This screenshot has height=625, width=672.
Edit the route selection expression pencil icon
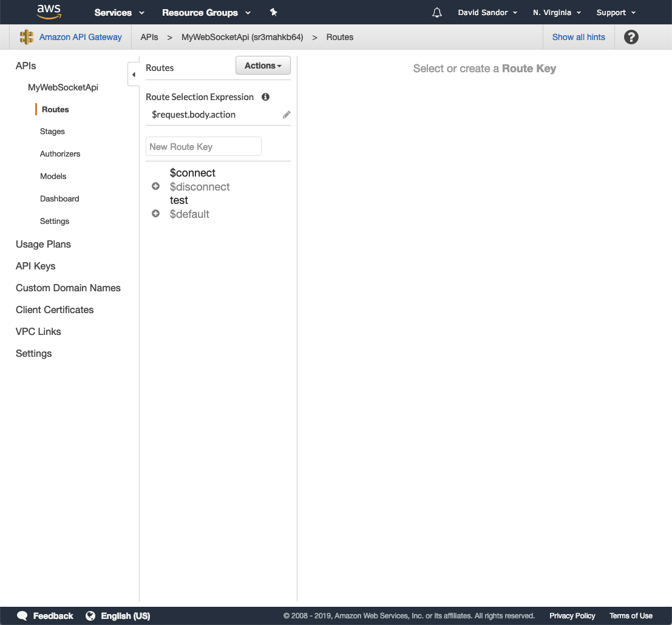point(287,114)
